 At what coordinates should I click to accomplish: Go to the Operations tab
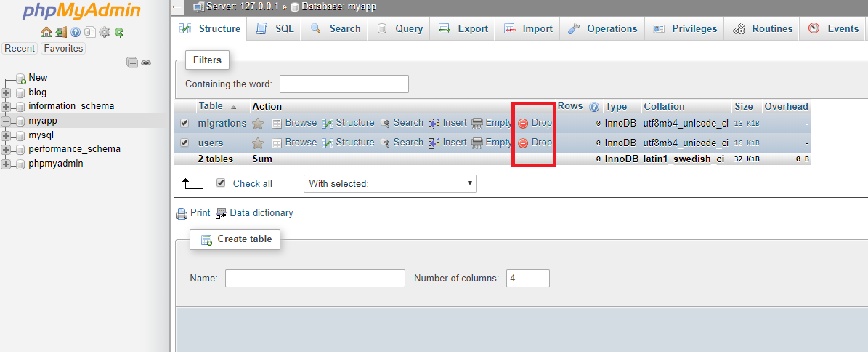(603, 29)
